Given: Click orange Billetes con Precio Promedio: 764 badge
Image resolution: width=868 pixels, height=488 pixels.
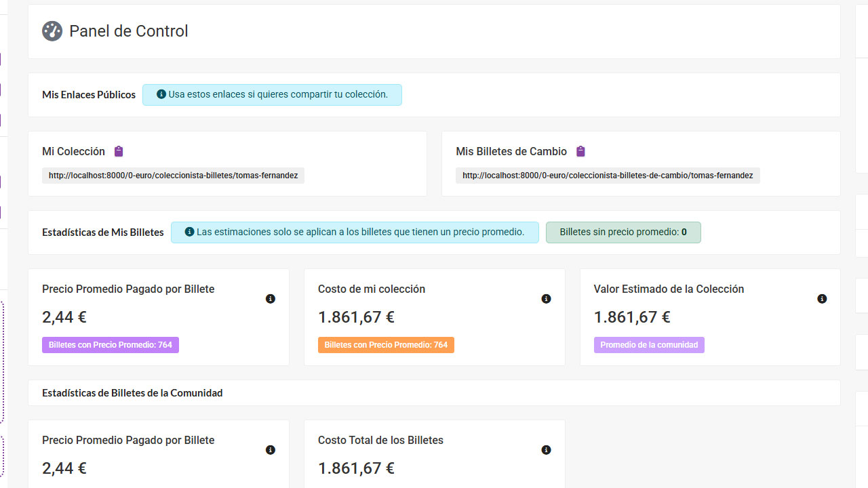Looking at the screenshot, I should [386, 345].
